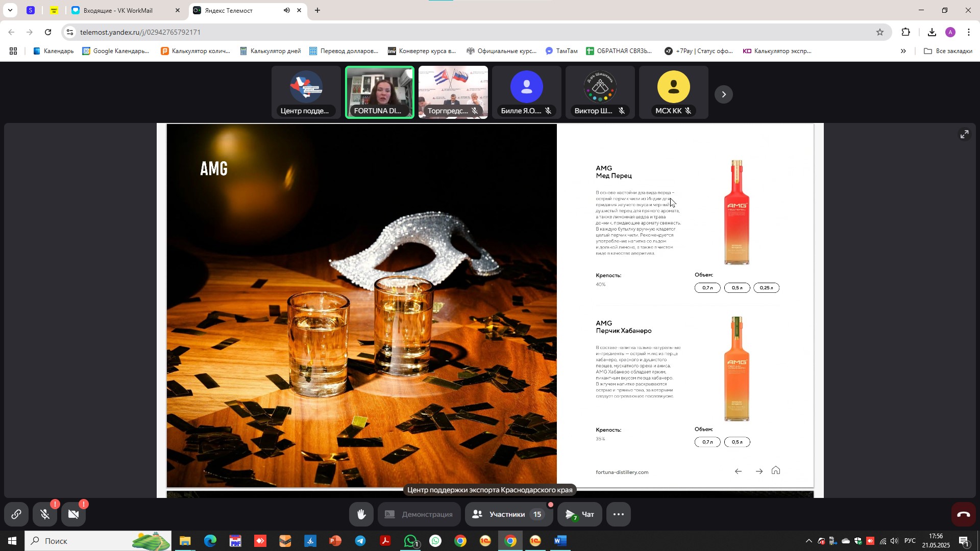Open Chrome extensions puzzle icon
The image size is (980, 551).
click(x=905, y=32)
